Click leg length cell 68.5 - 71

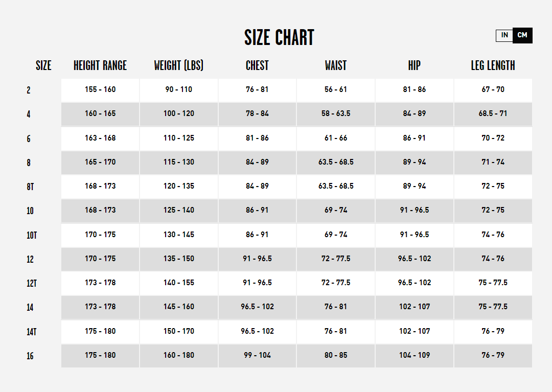coord(493,114)
